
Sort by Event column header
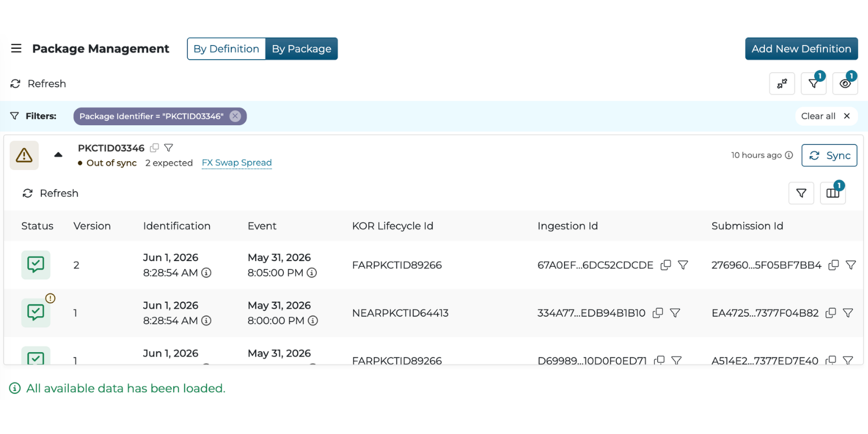262,226
